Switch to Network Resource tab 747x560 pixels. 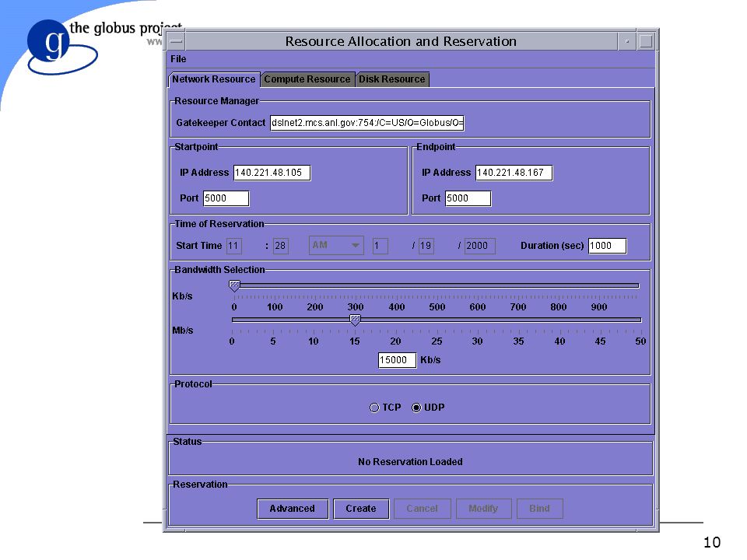point(213,79)
